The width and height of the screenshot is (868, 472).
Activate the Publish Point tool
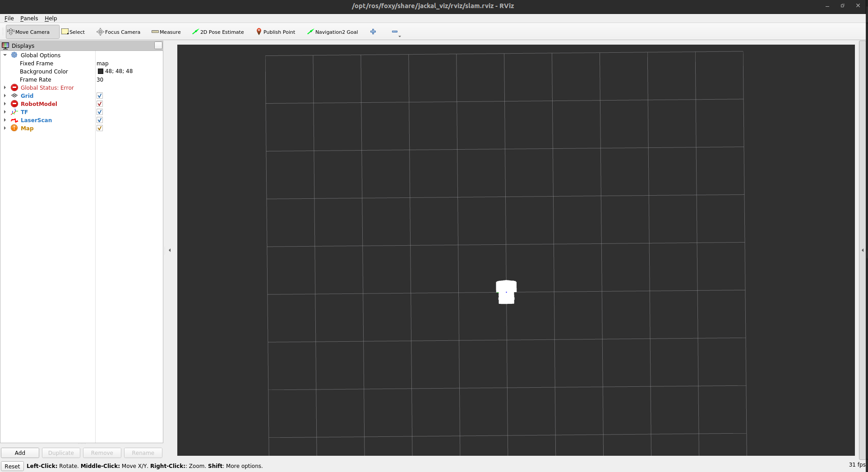point(276,32)
